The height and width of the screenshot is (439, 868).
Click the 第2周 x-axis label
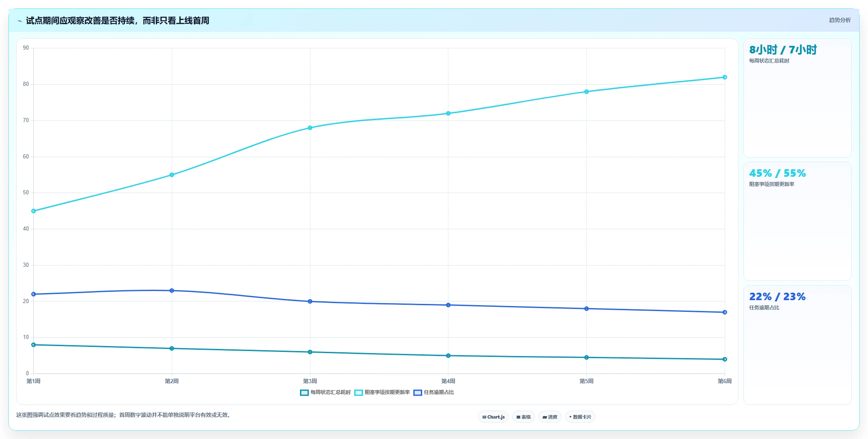(x=172, y=381)
